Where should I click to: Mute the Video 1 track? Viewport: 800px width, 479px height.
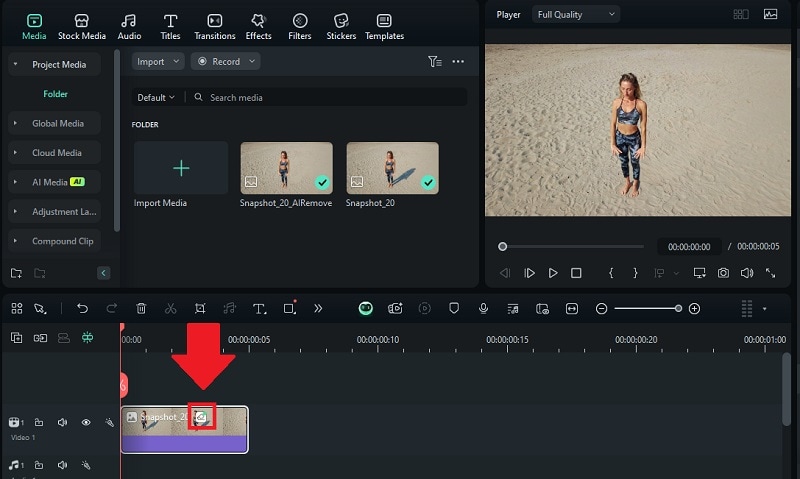click(62, 422)
